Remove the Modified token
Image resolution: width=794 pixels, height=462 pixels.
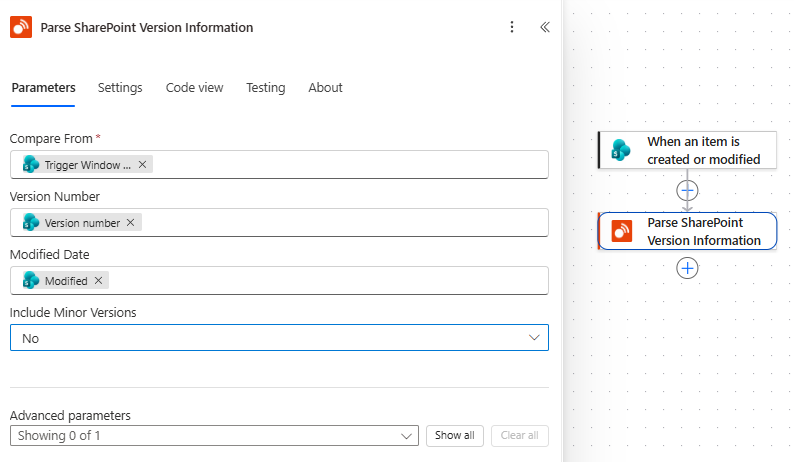click(x=98, y=280)
